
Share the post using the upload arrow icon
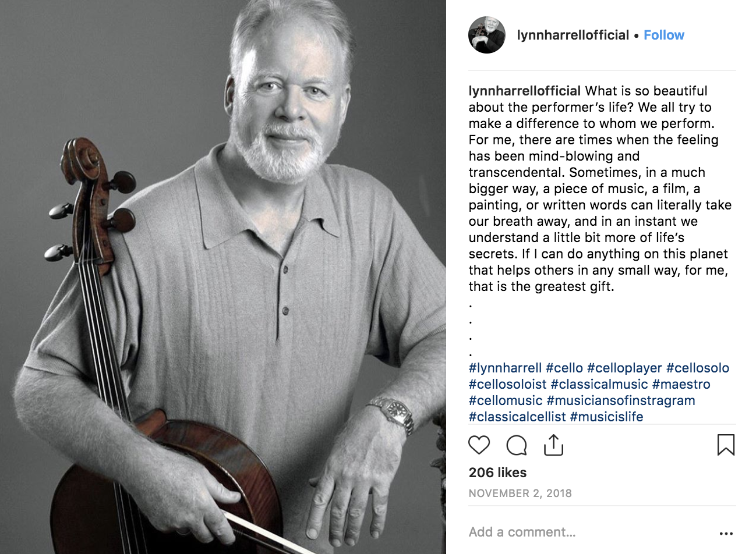click(x=553, y=445)
